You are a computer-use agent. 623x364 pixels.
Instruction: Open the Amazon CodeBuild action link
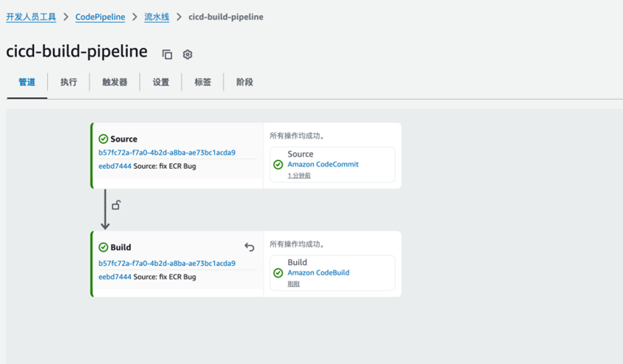pos(318,273)
